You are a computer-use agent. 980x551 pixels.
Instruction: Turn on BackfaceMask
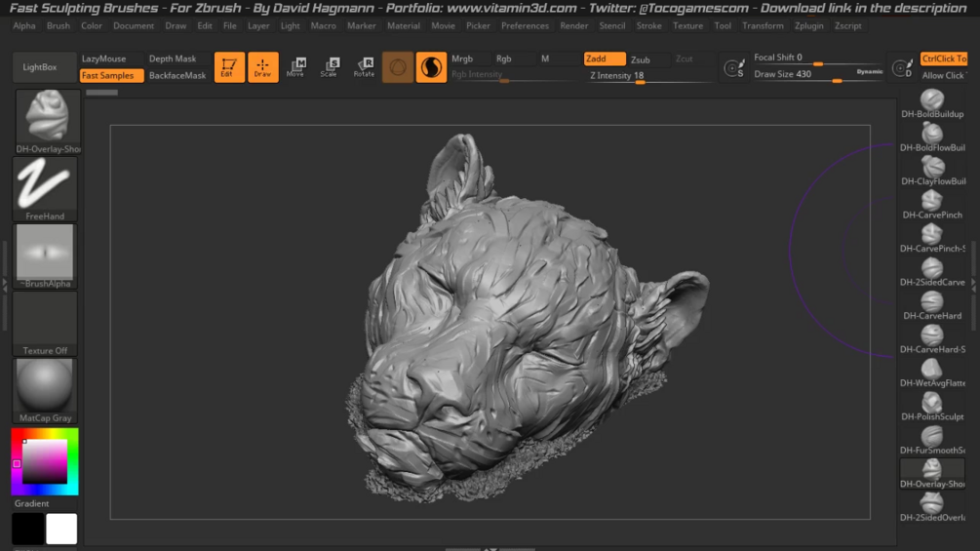pos(177,75)
